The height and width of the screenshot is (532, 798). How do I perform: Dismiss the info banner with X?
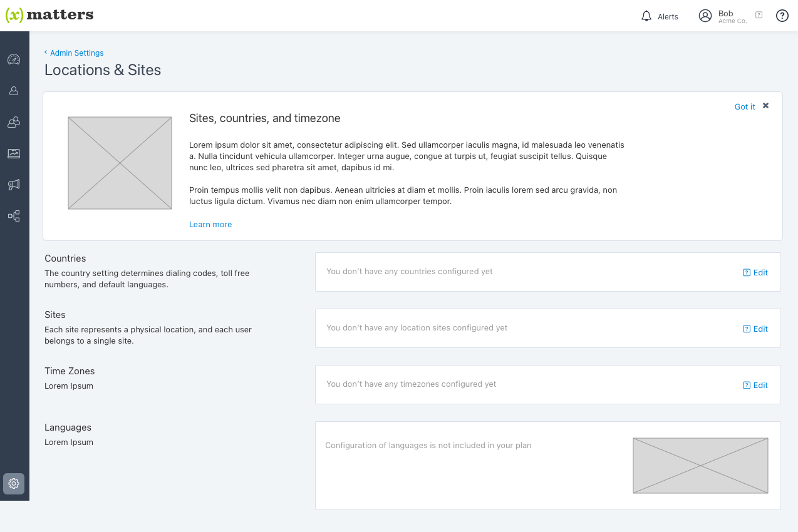coord(765,106)
